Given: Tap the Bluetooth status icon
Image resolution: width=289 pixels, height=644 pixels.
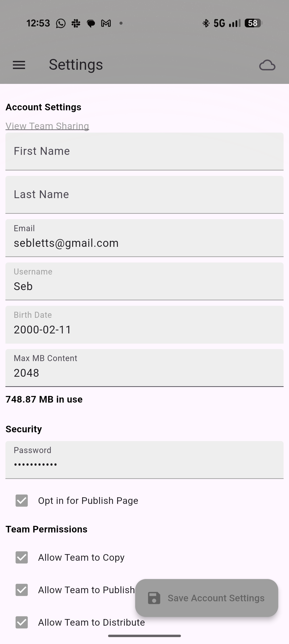Looking at the screenshot, I should click(206, 23).
